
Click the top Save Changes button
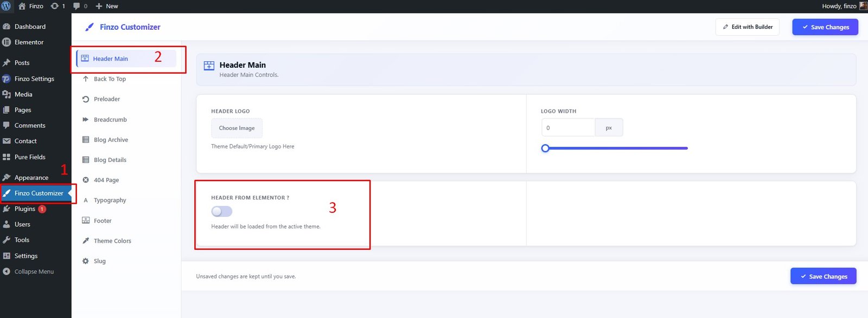(x=825, y=27)
